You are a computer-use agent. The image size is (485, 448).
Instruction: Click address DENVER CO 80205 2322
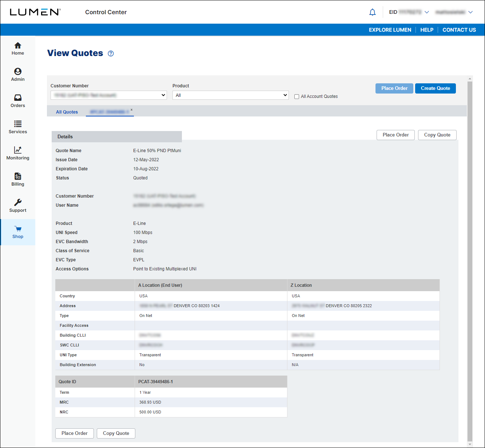coord(349,306)
